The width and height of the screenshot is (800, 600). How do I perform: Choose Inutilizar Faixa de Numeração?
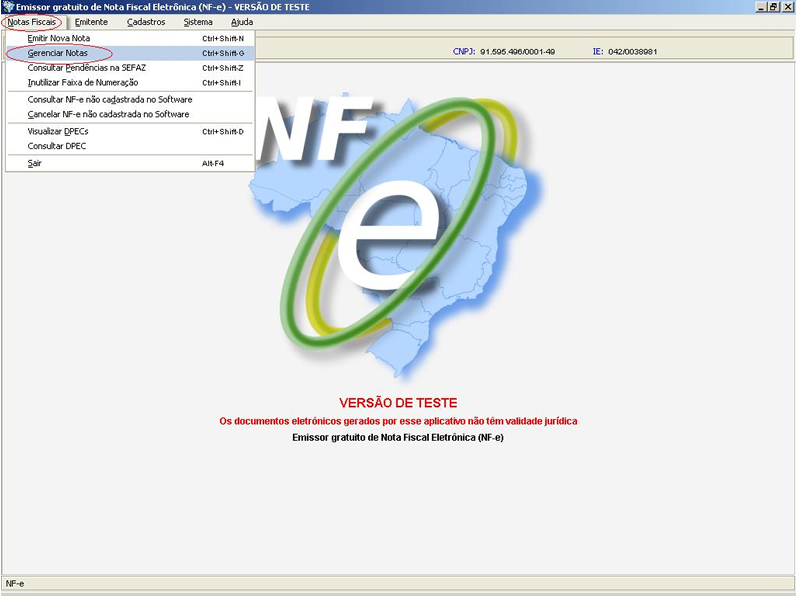[x=130, y=83]
